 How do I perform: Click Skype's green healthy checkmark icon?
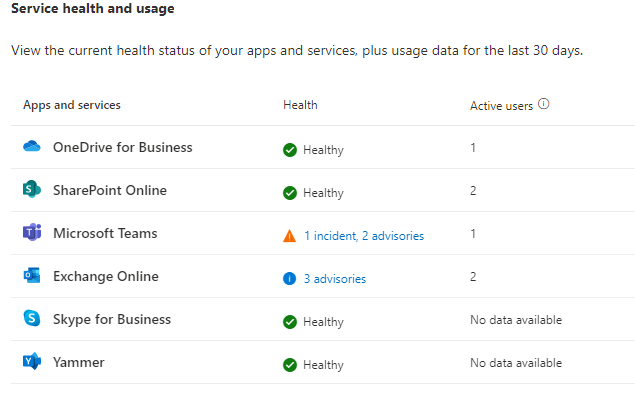pyautogui.click(x=290, y=322)
